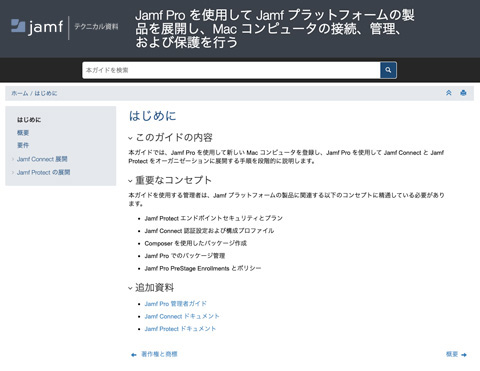Viewport: 480px width, 371px height.
Task: Go to next page 概要 at the bottom
Action: [452, 354]
